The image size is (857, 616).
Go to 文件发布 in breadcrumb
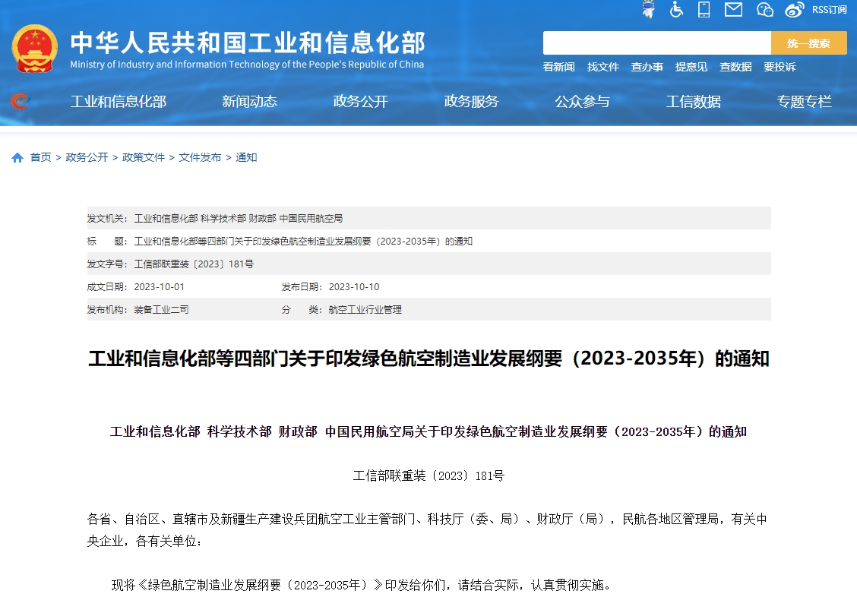click(200, 157)
